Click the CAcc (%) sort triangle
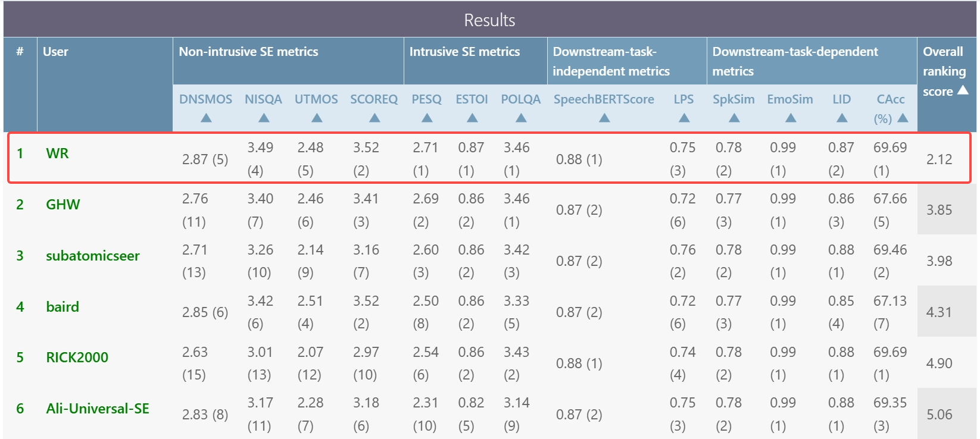This screenshot has height=439, width=980. (x=903, y=118)
